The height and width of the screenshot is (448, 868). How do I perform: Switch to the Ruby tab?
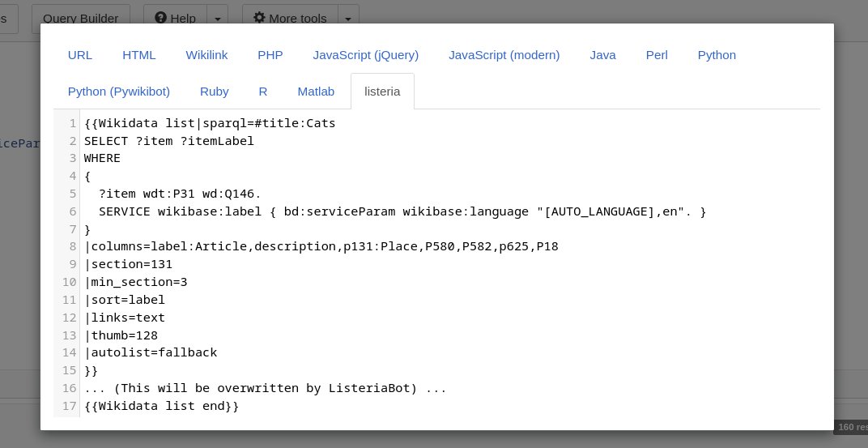(215, 92)
